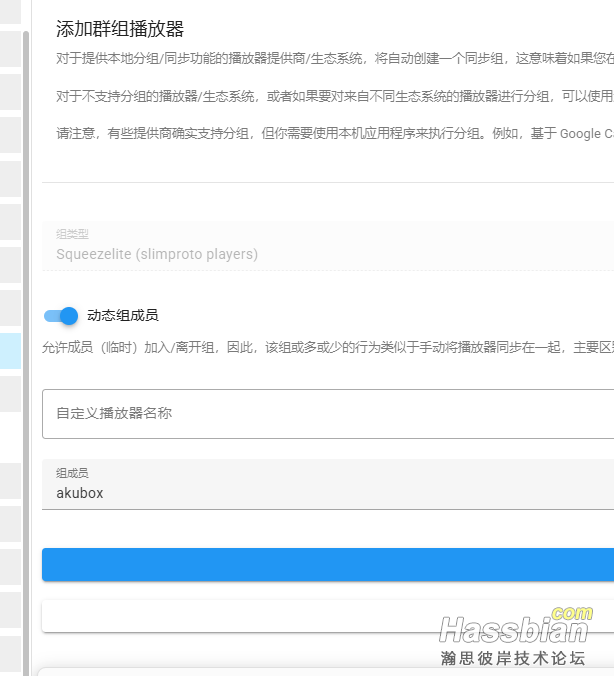The height and width of the screenshot is (676, 614).
Task: Click the 组类型 field label
Action: click(x=72, y=234)
